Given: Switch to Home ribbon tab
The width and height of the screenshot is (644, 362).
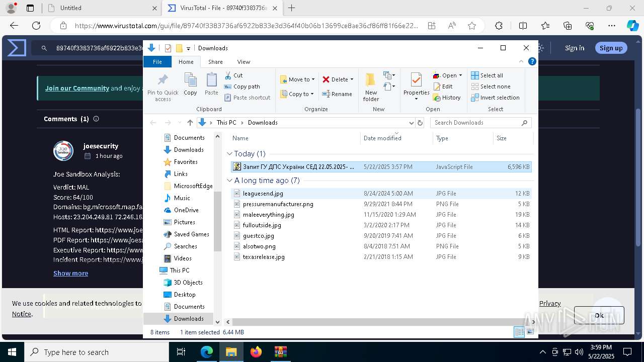Looking at the screenshot, I should pyautogui.click(x=186, y=62).
